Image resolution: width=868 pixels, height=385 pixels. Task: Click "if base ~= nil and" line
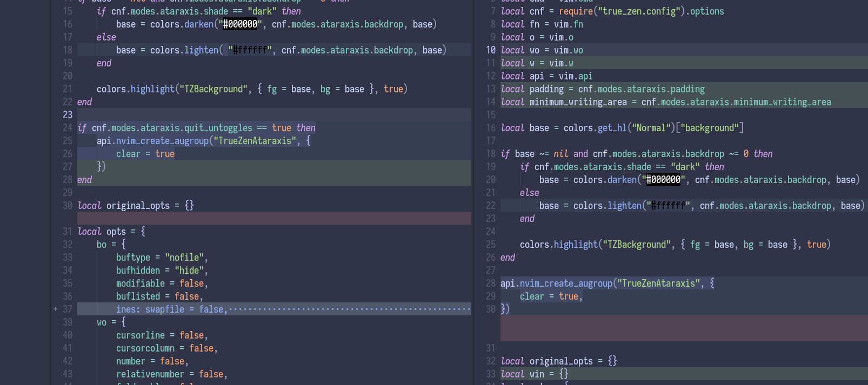pos(637,154)
